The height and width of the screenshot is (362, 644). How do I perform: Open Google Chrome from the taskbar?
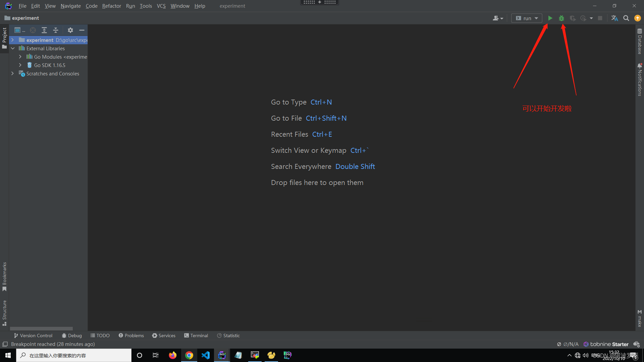pyautogui.click(x=189, y=355)
